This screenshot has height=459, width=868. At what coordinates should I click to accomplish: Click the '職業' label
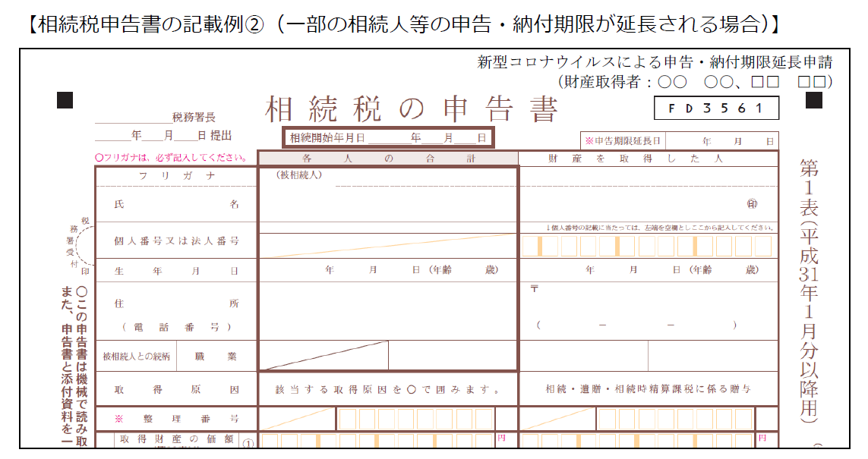coord(216,357)
